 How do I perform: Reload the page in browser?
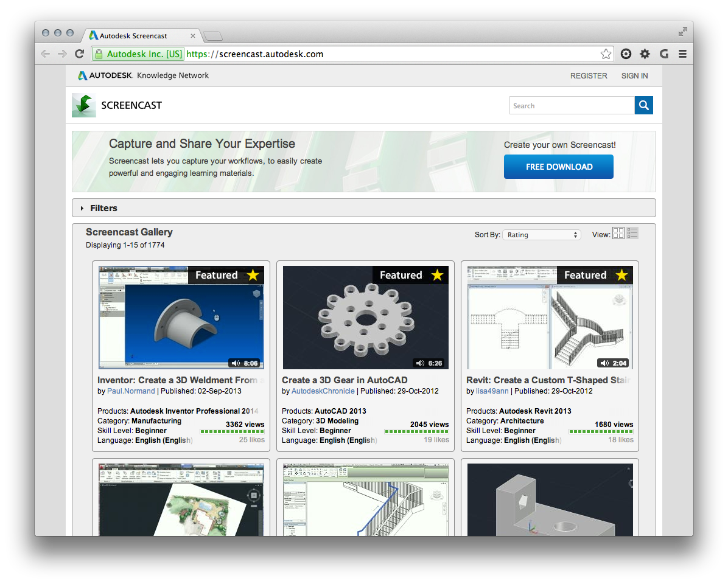(79, 54)
